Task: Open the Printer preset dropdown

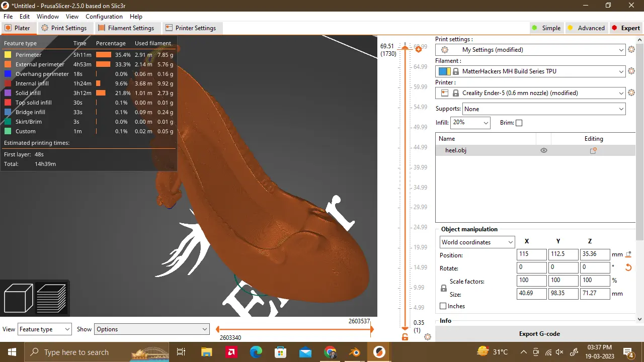Action: (530, 93)
